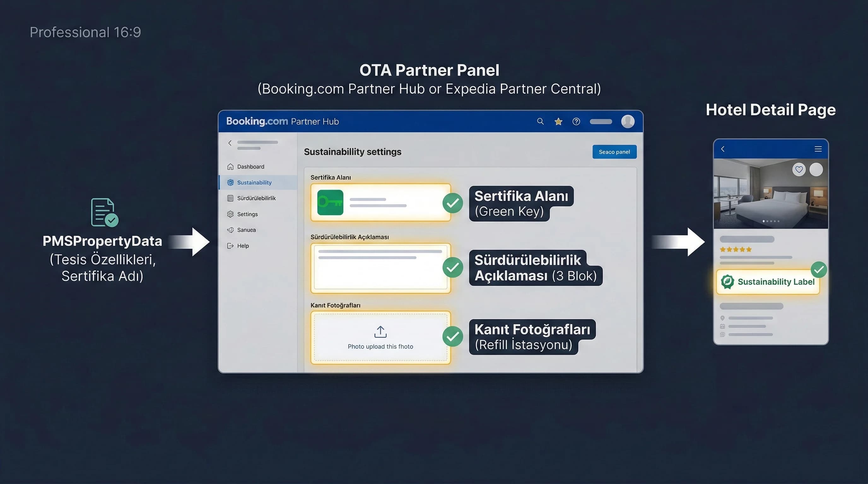Click the Sertifika Alanı certificate field
The height and width of the screenshot is (484, 868).
(x=380, y=202)
